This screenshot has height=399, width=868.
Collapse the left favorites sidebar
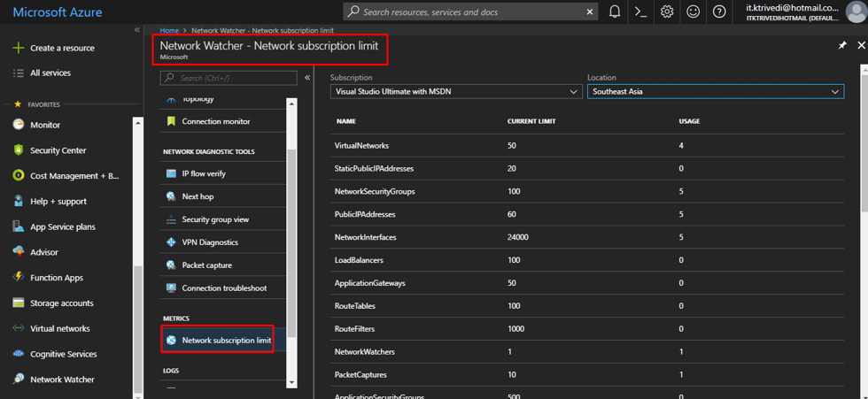coord(136,30)
